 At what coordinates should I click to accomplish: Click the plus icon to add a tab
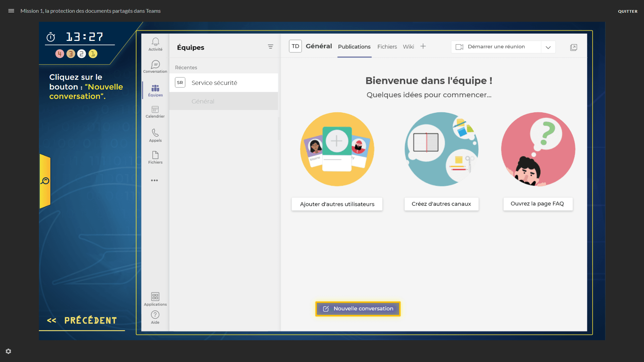(x=423, y=46)
